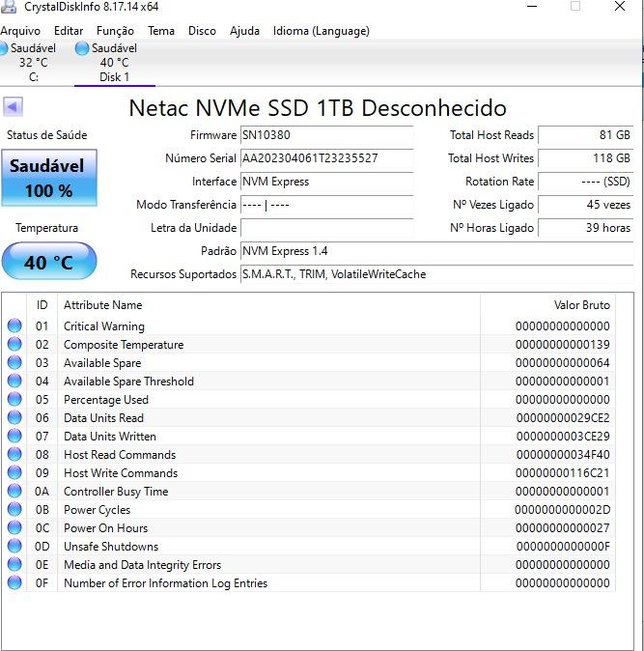Click the Modo Transferência field
The image size is (644, 651).
coord(326,205)
